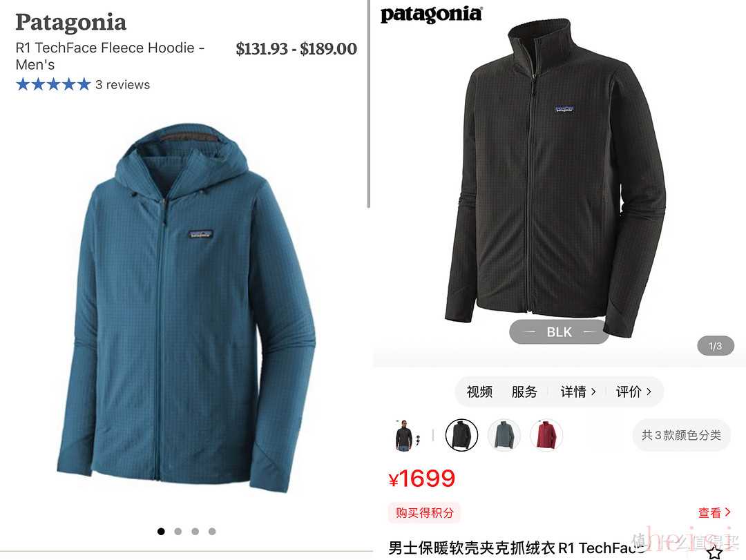Image resolution: width=746 pixels, height=560 pixels.
Task: Click the blue hoodie product image
Action: pos(186,307)
